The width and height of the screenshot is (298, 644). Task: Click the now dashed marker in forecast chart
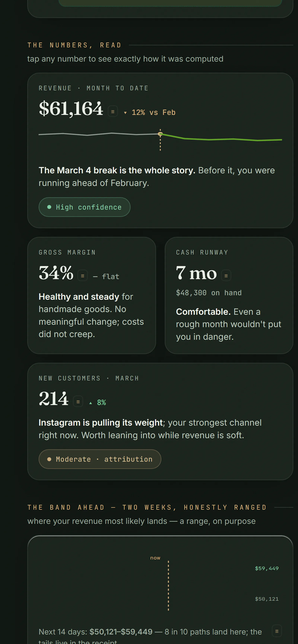coord(168,586)
